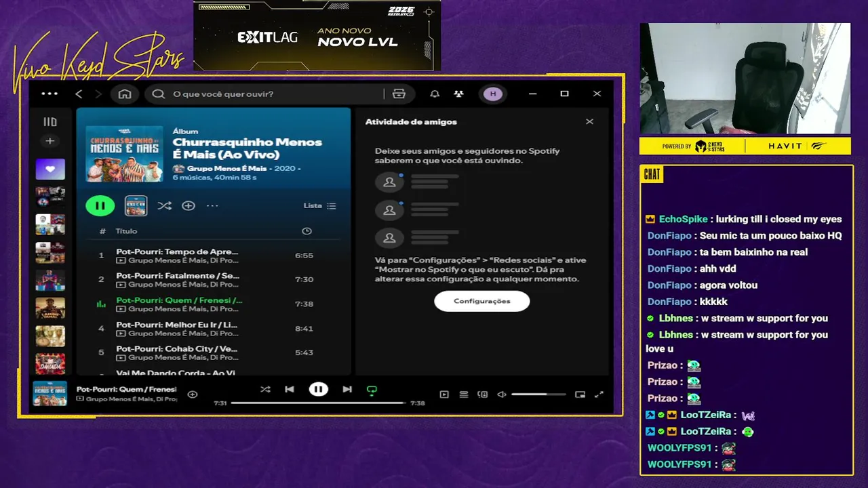Open the Browse icon in search bar

pos(399,94)
